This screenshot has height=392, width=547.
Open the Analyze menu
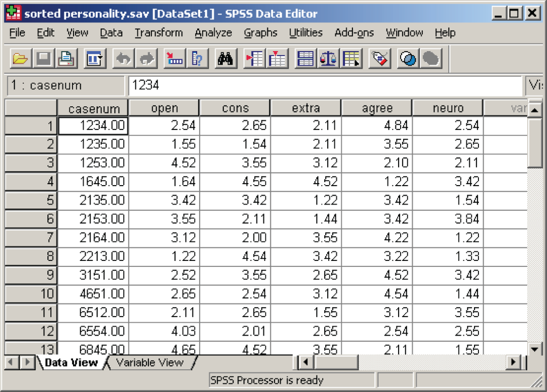(213, 33)
